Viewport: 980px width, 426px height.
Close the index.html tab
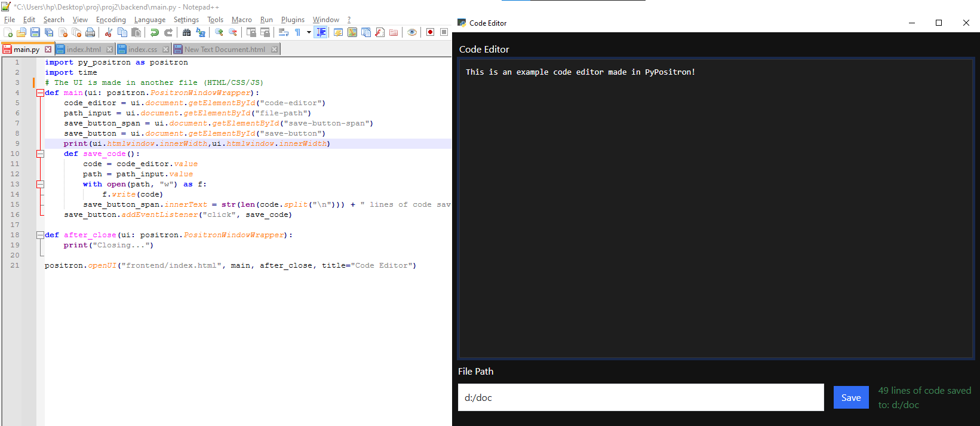[x=109, y=50]
